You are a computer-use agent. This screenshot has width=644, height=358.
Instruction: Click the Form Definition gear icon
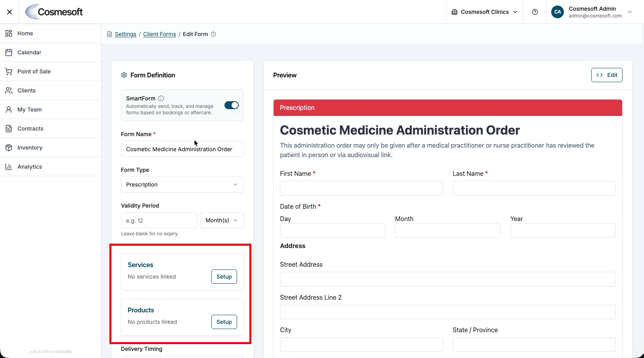click(x=124, y=75)
